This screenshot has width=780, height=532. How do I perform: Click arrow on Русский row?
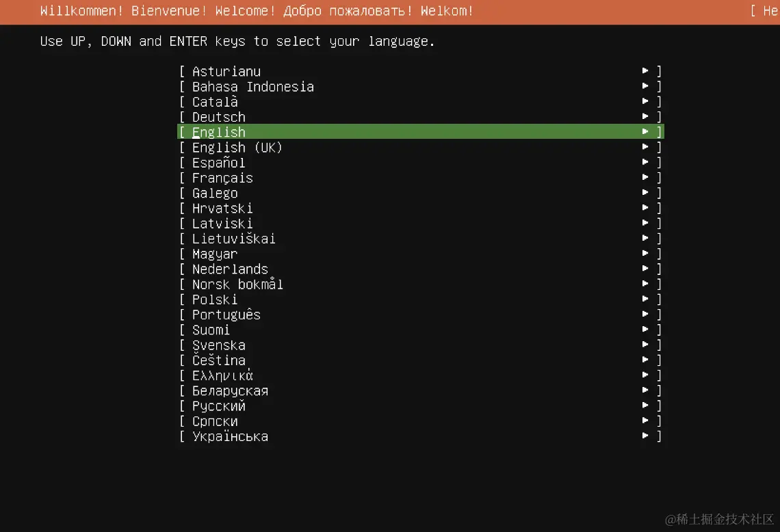pyautogui.click(x=645, y=405)
